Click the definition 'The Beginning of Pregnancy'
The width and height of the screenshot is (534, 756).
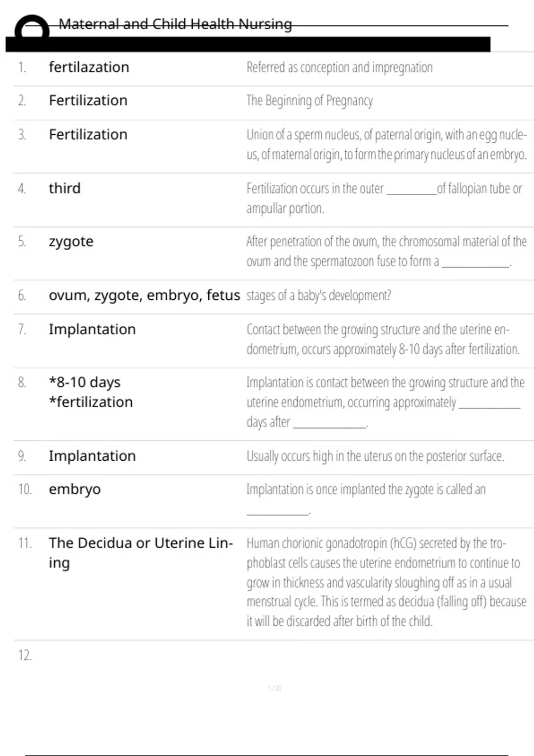coord(310,101)
